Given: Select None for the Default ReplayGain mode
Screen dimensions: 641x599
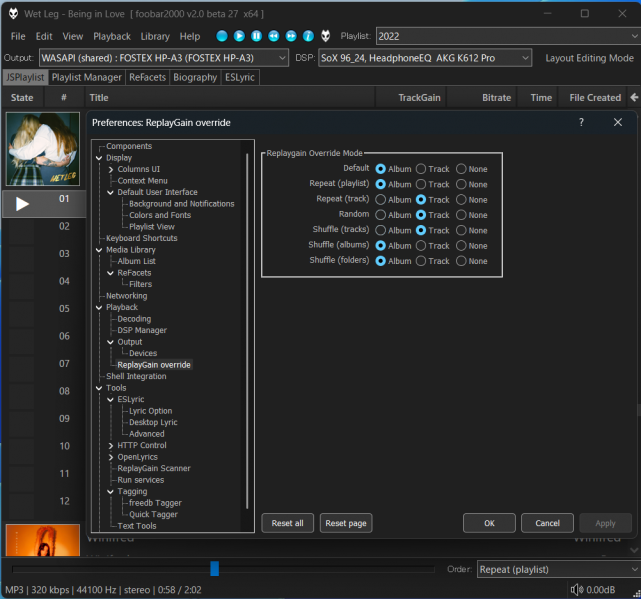Looking at the screenshot, I should [461, 169].
